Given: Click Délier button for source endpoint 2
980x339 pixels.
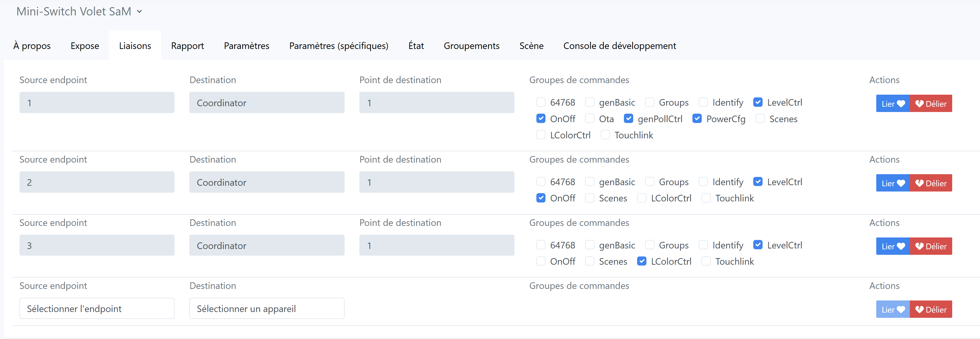Looking at the screenshot, I should [931, 183].
